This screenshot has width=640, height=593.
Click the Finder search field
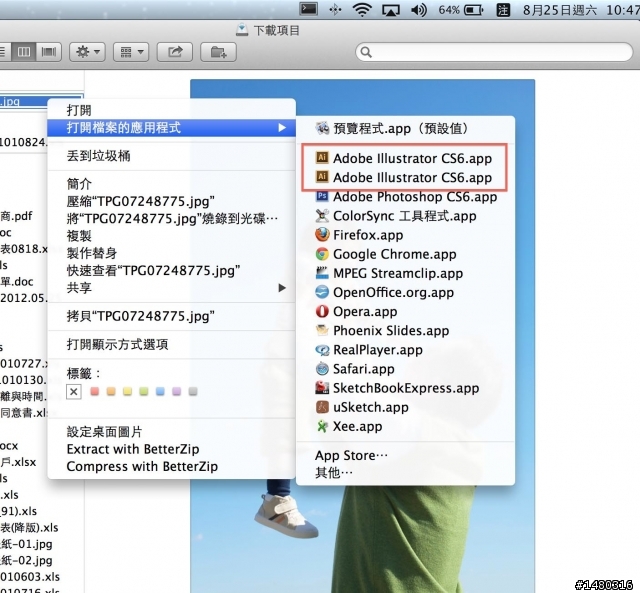tap(494, 52)
